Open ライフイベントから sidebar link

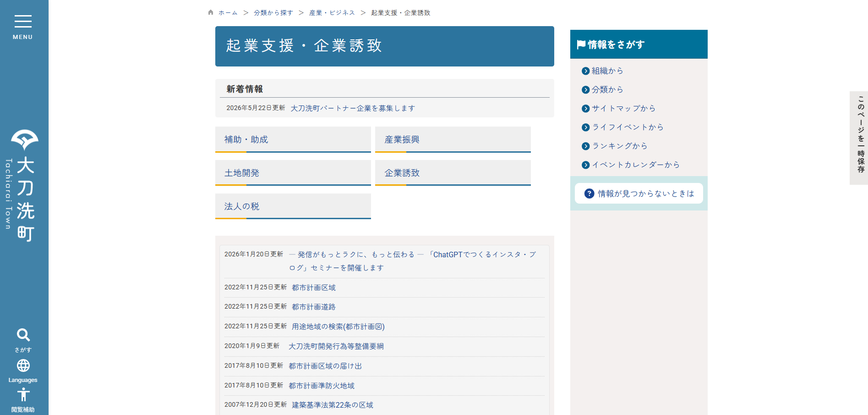(x=628, y=127)
